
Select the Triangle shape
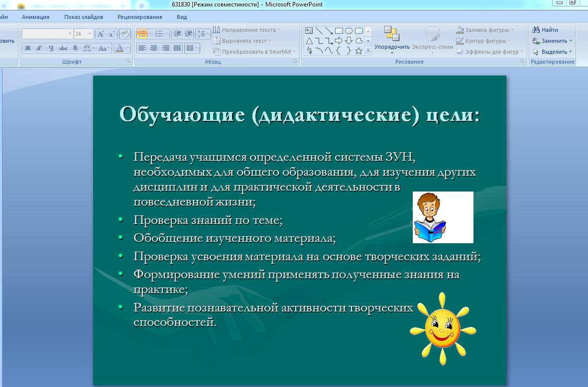(309, 41)
